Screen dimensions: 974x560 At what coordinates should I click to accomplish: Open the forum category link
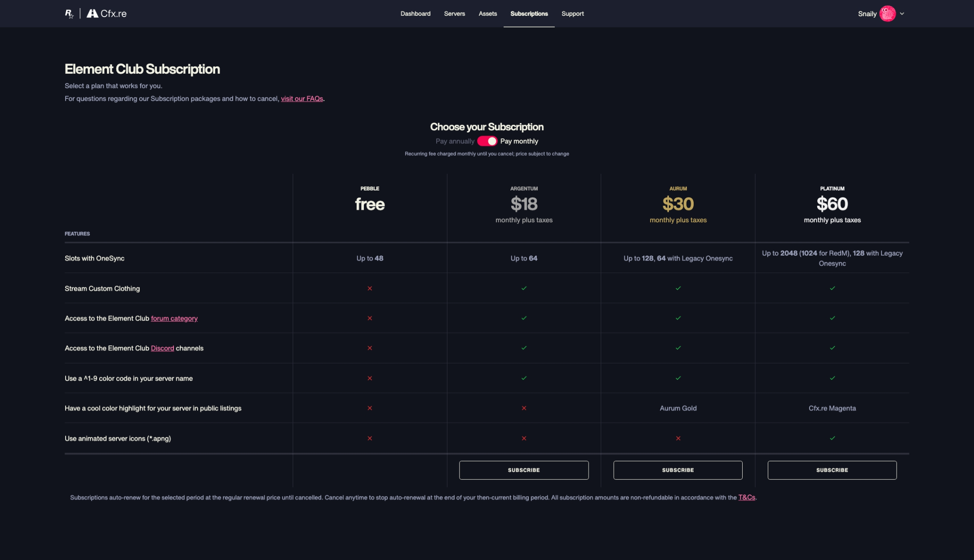coord(174,318)
